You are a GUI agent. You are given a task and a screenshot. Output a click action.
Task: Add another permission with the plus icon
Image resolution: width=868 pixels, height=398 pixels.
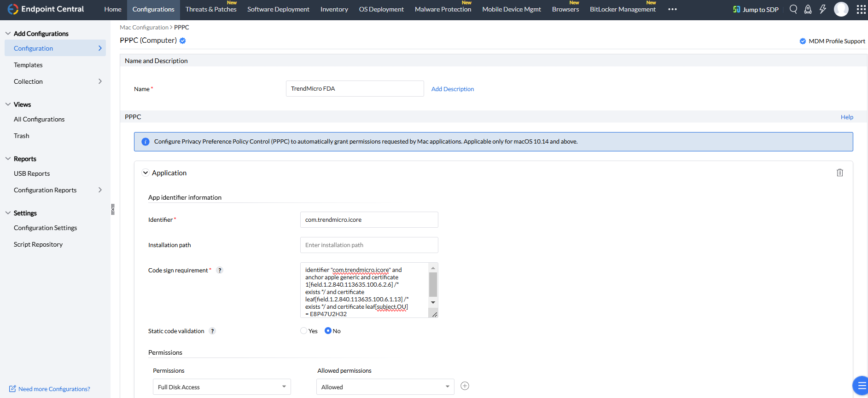[x=465, y=386]
